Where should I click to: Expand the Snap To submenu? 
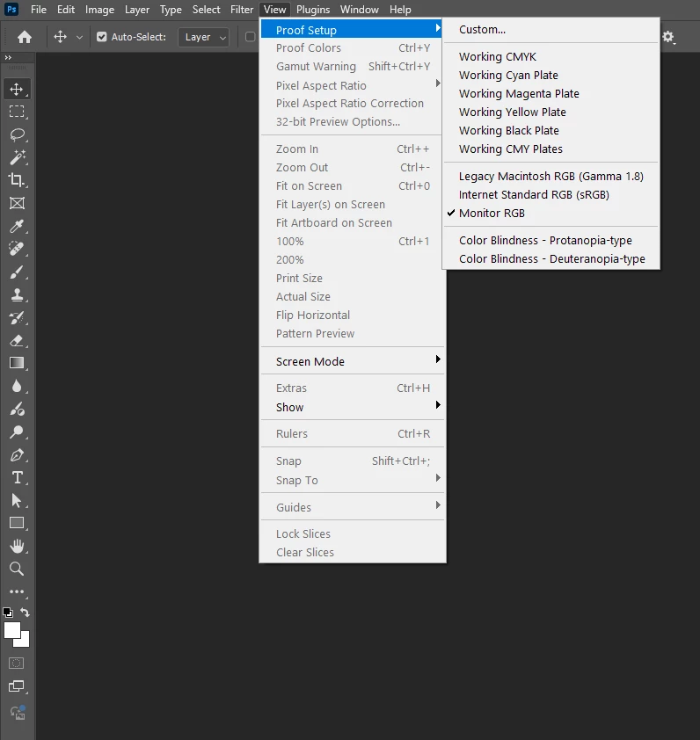(353, 480)
